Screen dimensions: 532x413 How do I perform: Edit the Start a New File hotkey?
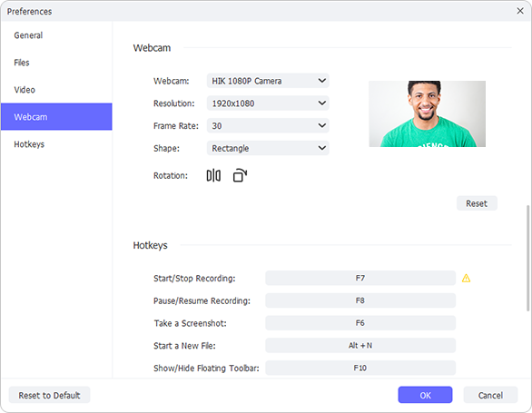[x=360, y=345]
